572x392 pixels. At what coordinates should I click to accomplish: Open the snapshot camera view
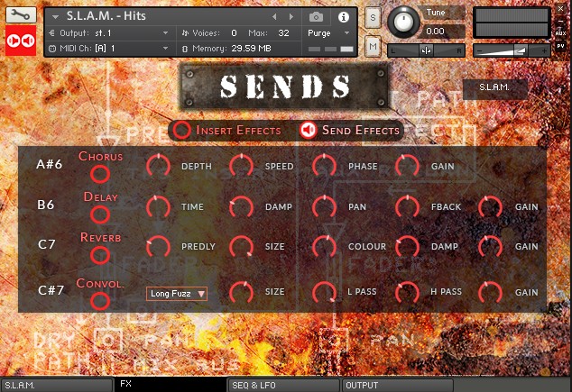point(316,17)
